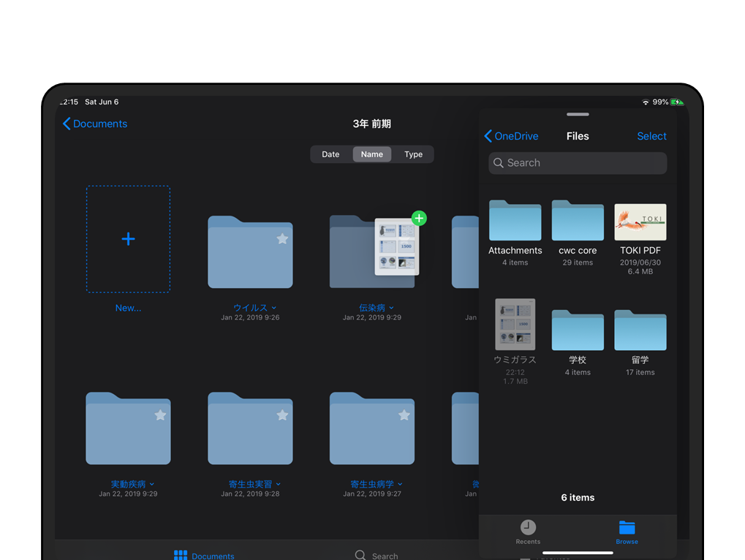745x560 pixels.
Task: Sort documents by Date
Action: (x=330, y=154)
